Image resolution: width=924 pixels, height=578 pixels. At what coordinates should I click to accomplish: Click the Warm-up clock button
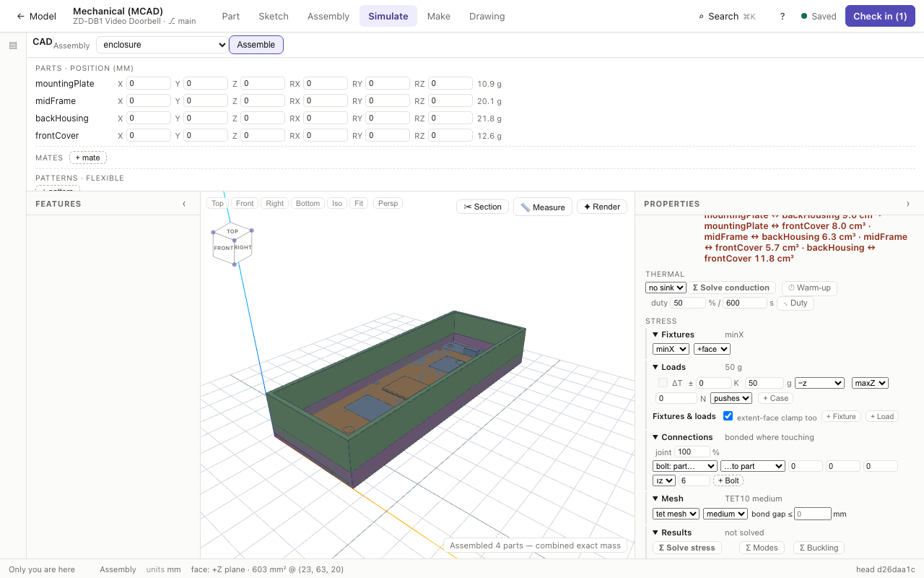[x=809, y=288]
